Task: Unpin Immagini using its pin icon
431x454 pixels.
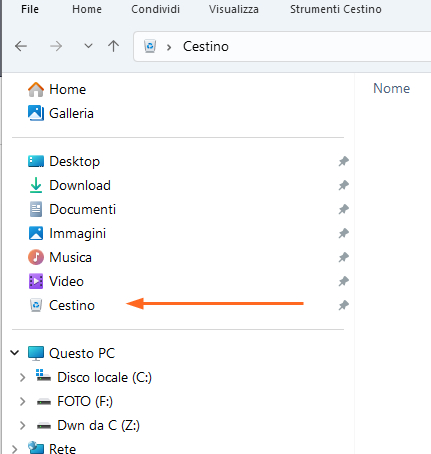Action: pos(344,233)
